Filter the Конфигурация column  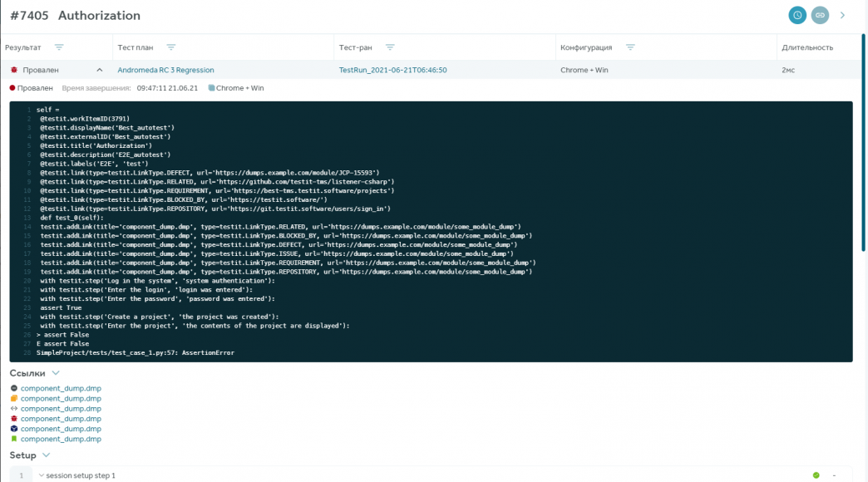[630, 47]
